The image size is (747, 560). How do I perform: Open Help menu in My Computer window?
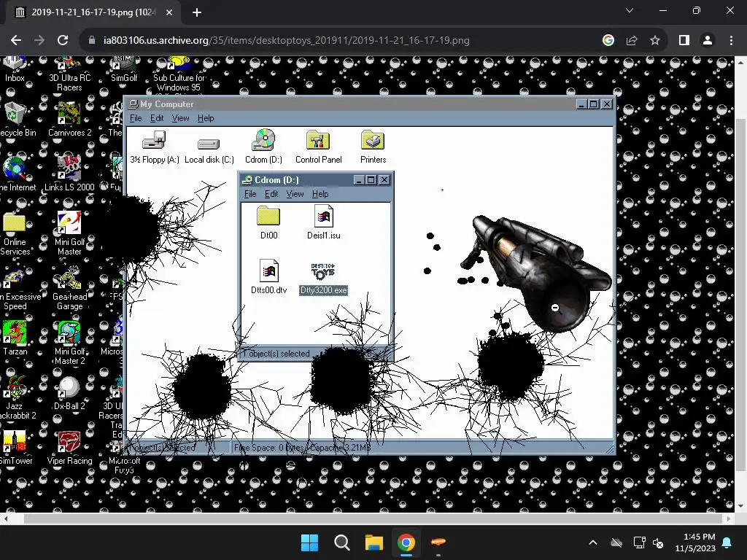206,118
